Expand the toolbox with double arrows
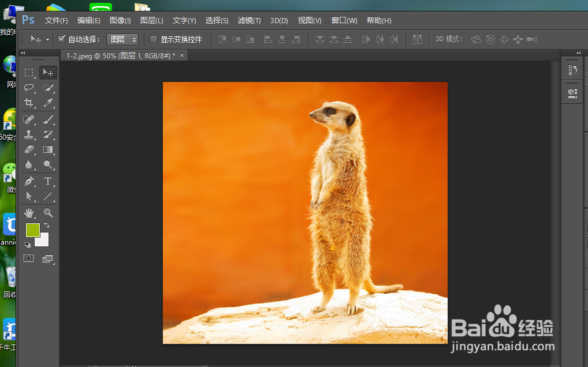Screen dimensions: 588x367 (x=23, y=53)
